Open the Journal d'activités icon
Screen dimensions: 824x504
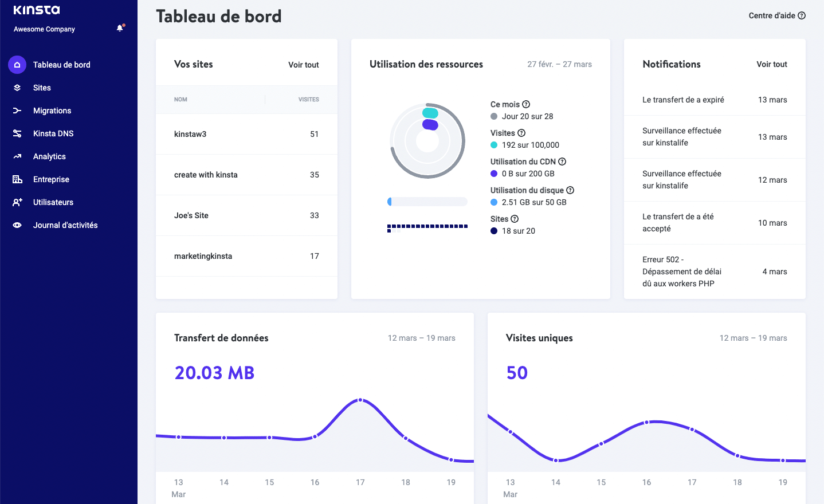pyautogui.click(x=17, y=225)
